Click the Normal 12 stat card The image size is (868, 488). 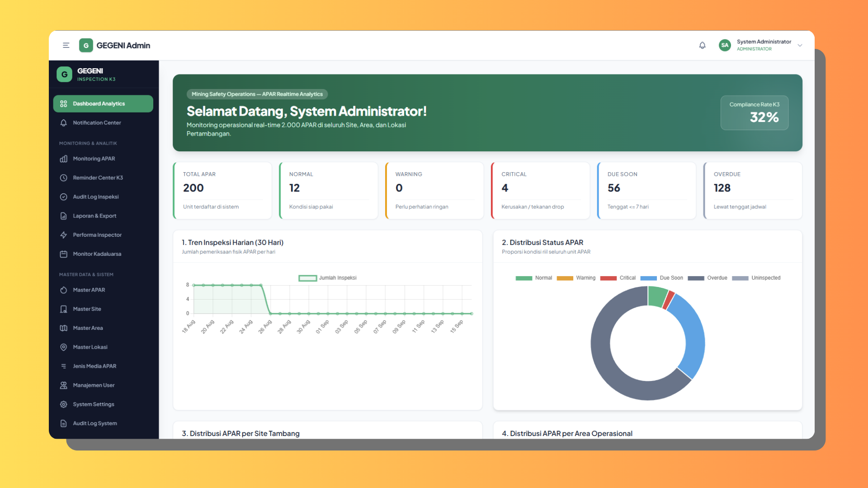coord(329,191)
